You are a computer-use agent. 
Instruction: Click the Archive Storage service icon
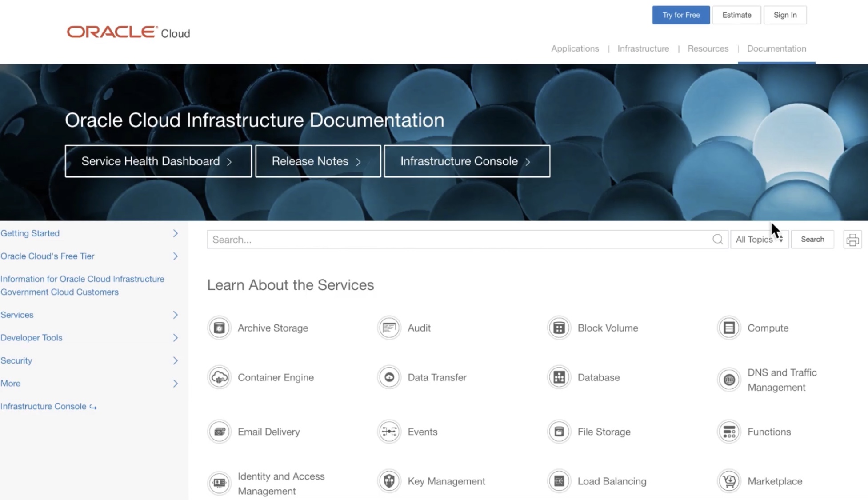point(219,328)
